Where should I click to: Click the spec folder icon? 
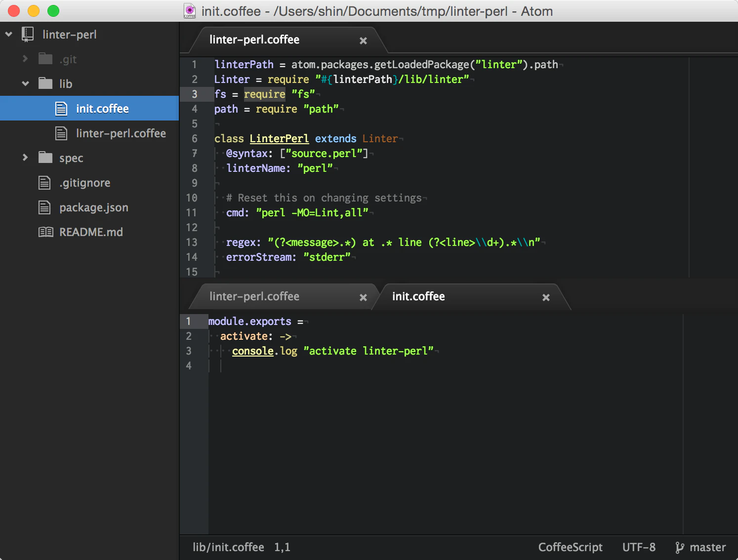(45, 158)
